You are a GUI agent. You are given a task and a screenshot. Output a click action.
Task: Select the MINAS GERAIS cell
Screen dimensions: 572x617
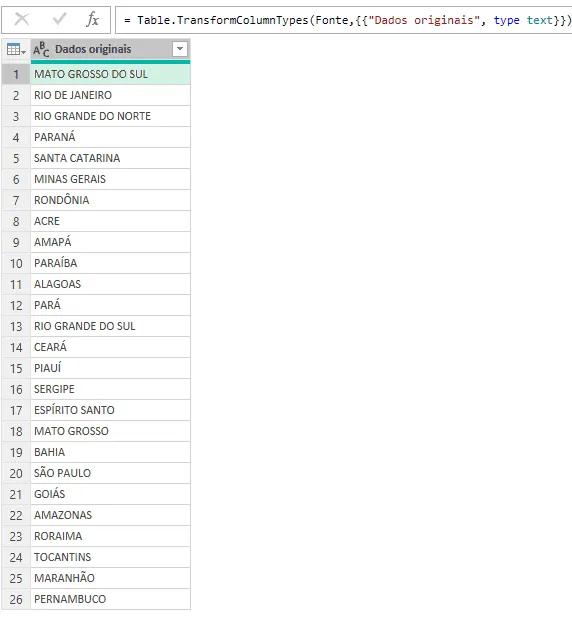111,179
